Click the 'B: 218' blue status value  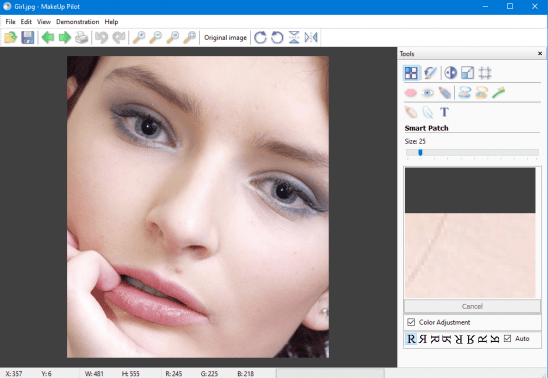246,374
